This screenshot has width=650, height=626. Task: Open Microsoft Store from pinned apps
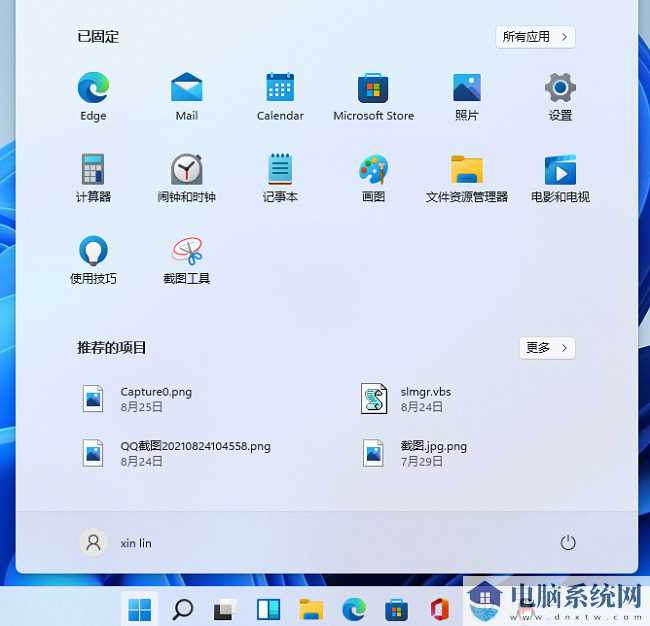[x=374, y=96]
